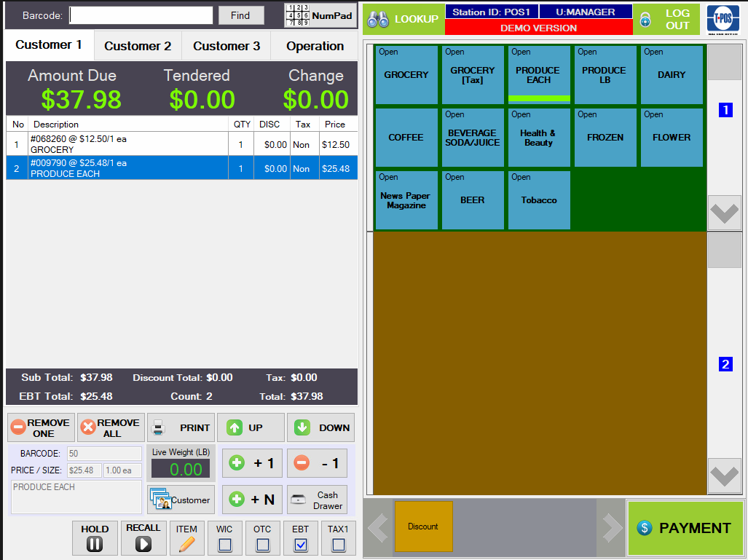748x560 pixels.
Task: Click the size field showing 1.00 ea
Action: coord(122,470)
